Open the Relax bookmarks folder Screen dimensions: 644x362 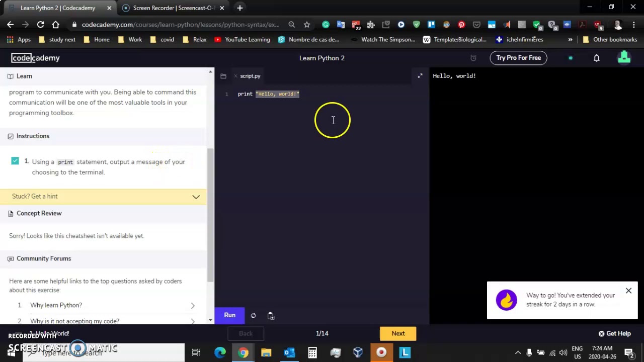coord(194,39)
